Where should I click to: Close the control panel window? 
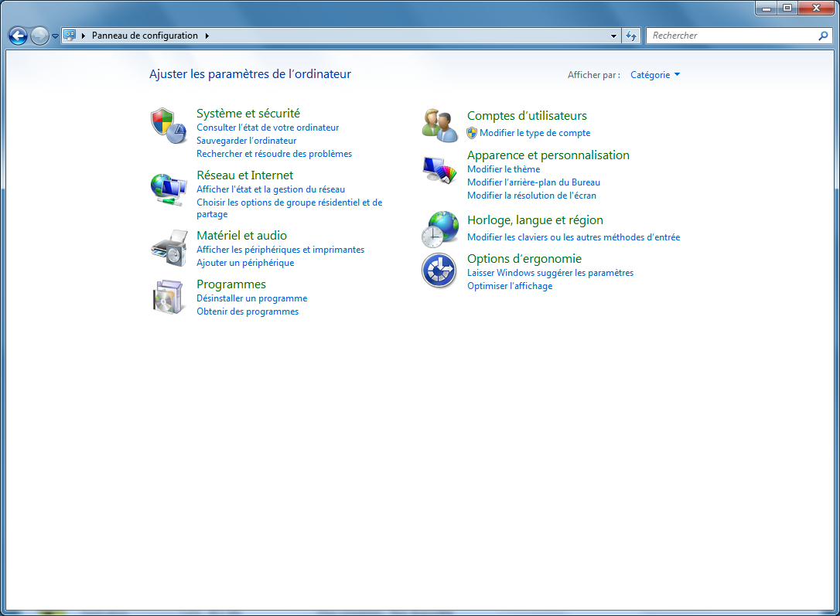tap(816, 8)
